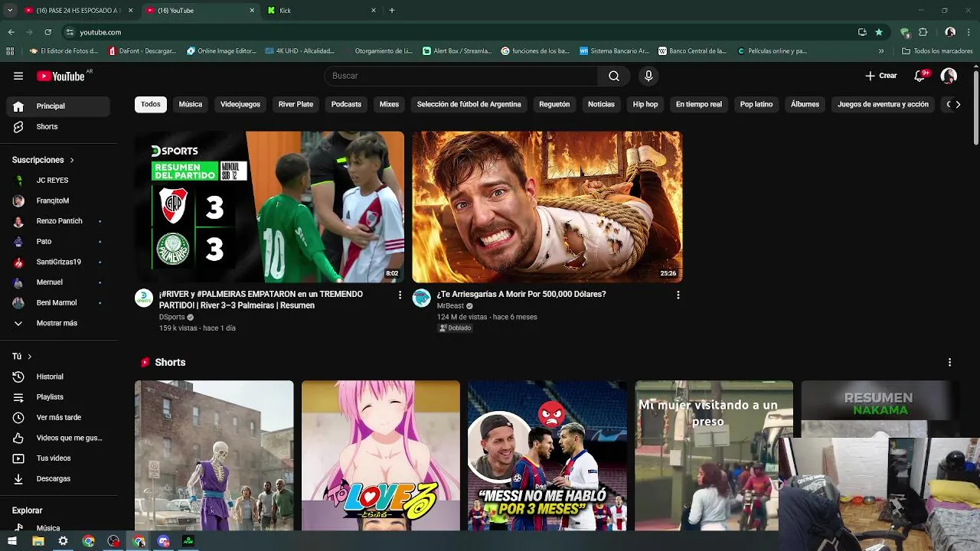Start voice search with the microphone icon

648,76
